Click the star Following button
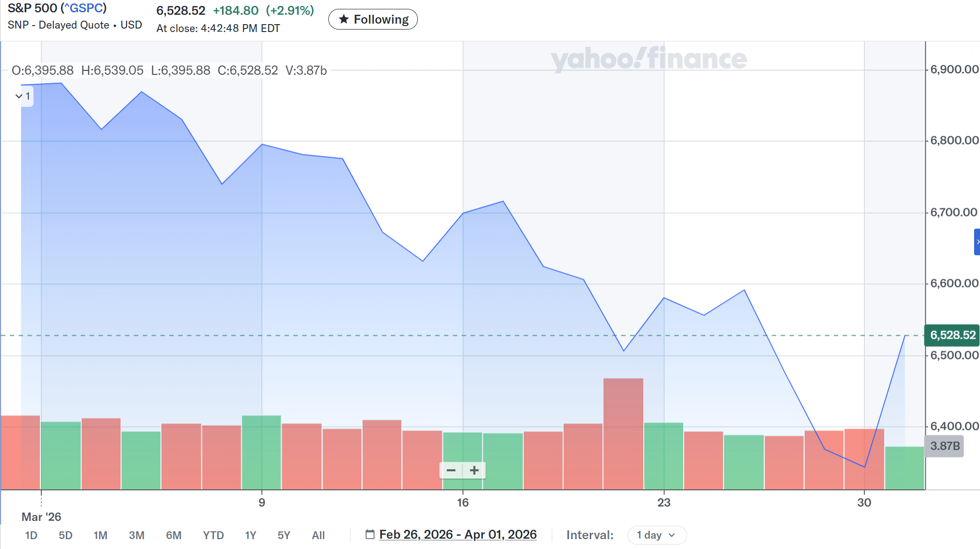 click(373, 19)
